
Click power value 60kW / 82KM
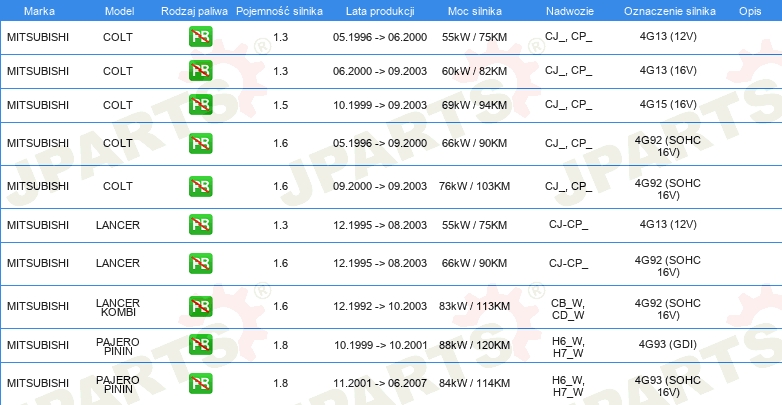point(474,71)
